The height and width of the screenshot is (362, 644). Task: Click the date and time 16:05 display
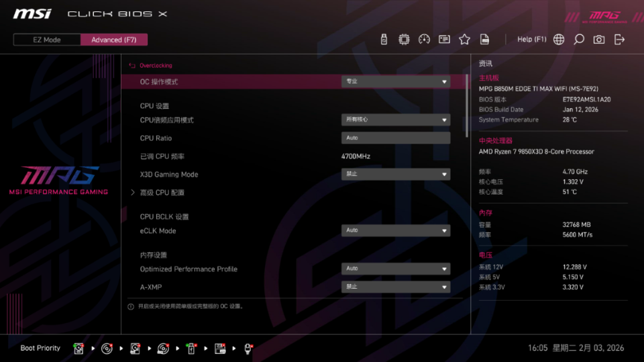tap(576, 348)
